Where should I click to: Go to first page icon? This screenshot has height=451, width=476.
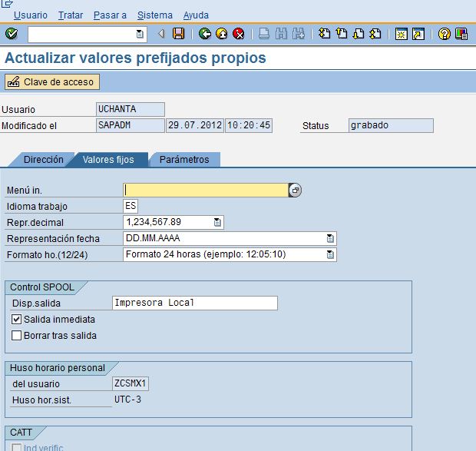click(324, 33)
